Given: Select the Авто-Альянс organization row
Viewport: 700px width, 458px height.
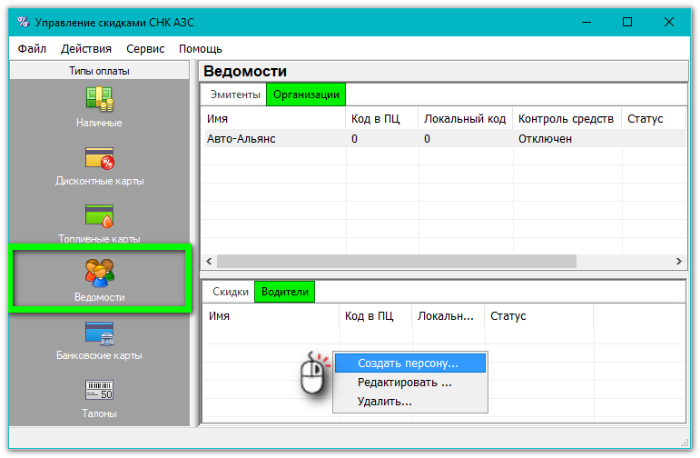Looking at the screenshot, I should pyautogui.click(x=240, y=139).
